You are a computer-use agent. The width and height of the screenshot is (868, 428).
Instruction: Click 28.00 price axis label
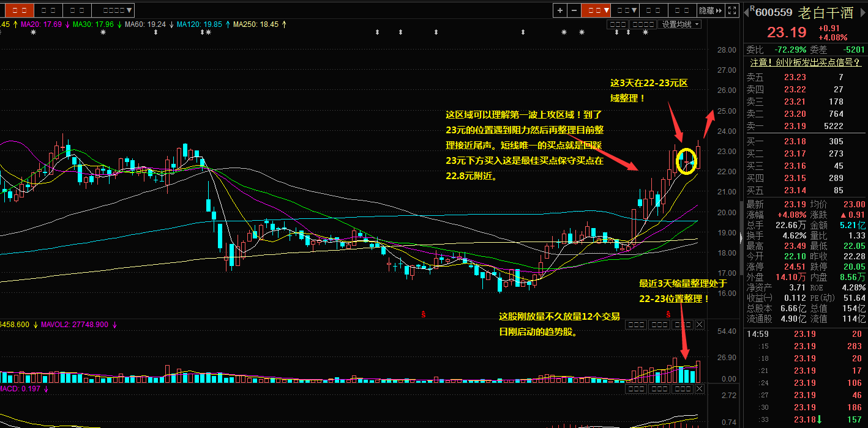pos(726,50)
